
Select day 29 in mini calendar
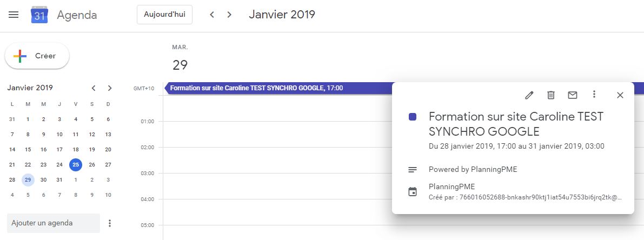[x=28, y=180]
